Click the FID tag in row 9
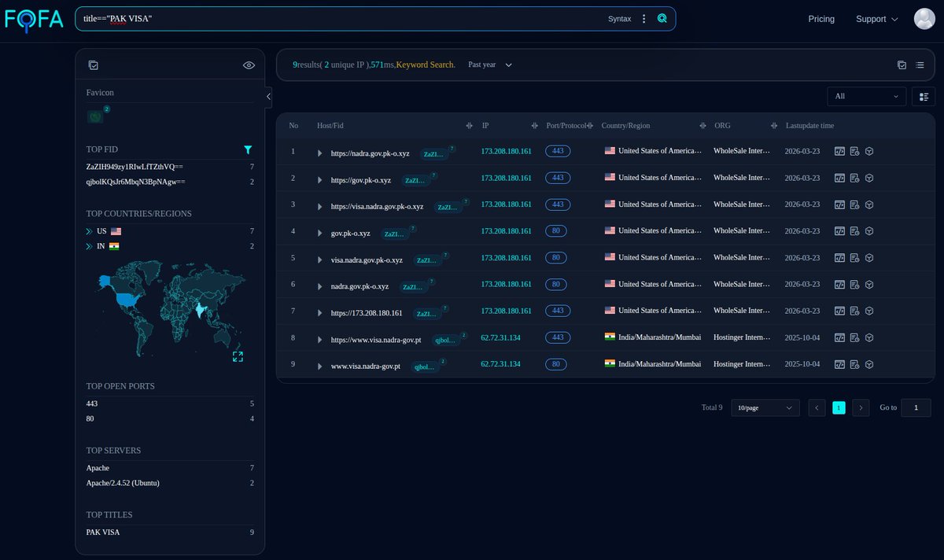This screenshot has height=560, width=944. coord(426,367)
